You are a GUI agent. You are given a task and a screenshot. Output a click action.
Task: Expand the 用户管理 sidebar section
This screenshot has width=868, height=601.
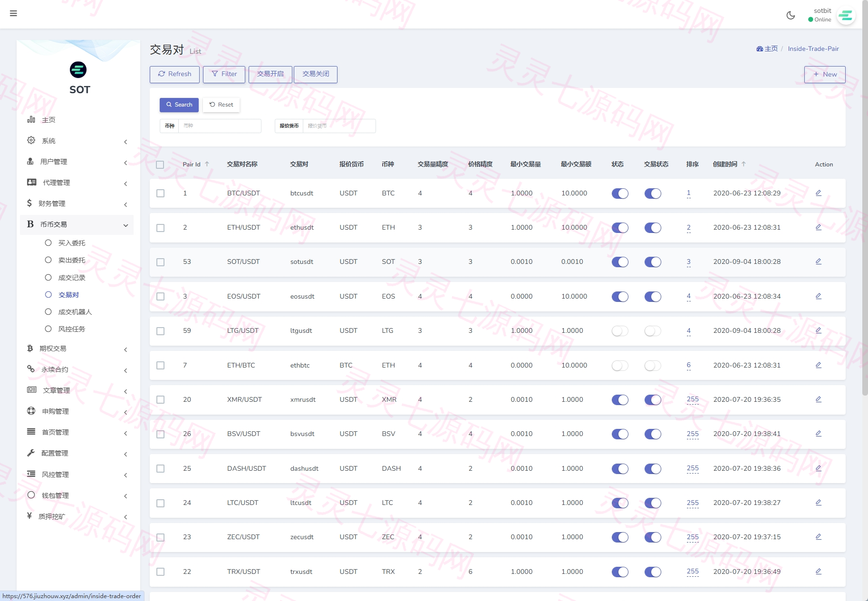[x=77, y=162]
